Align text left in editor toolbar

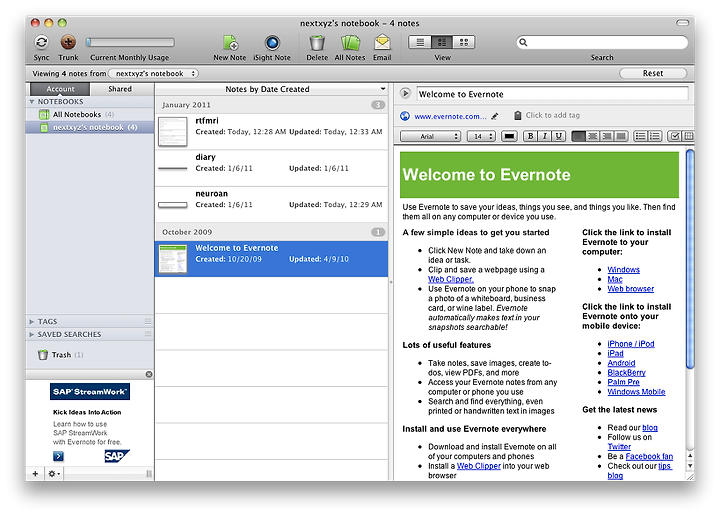[579, 136]
